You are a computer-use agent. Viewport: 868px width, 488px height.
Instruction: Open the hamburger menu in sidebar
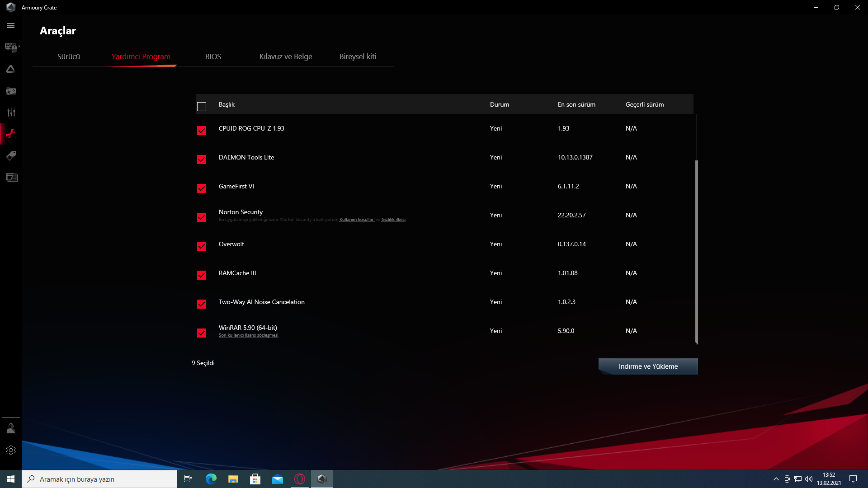pos(11,26)
